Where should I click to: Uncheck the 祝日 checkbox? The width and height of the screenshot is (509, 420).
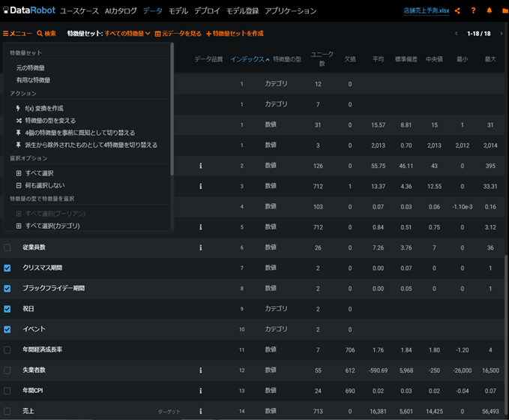coord(7,309)
